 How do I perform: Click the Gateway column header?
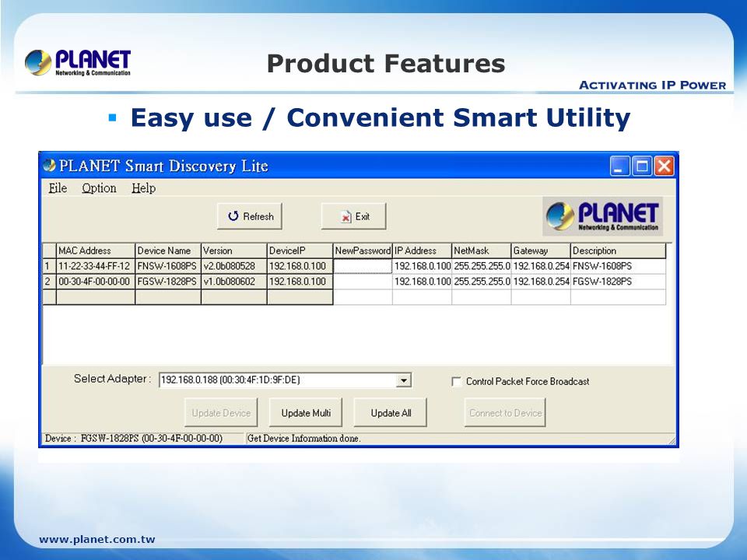541,250
